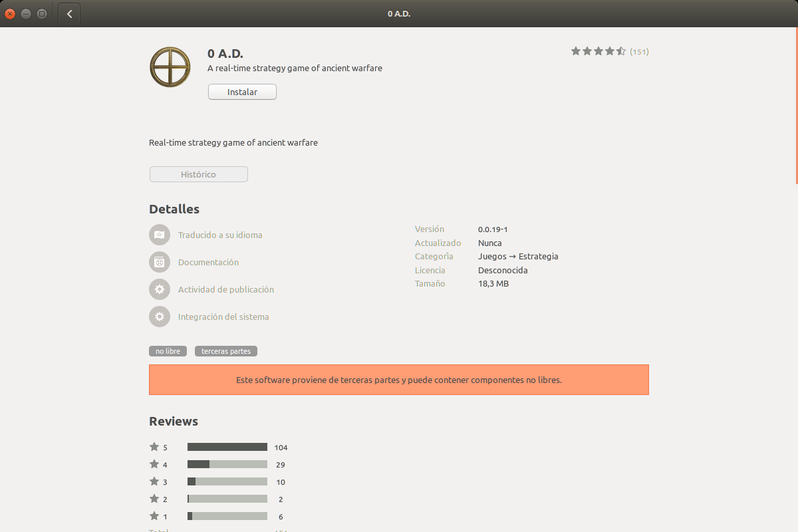Click the 4-star rating bar

227,464
